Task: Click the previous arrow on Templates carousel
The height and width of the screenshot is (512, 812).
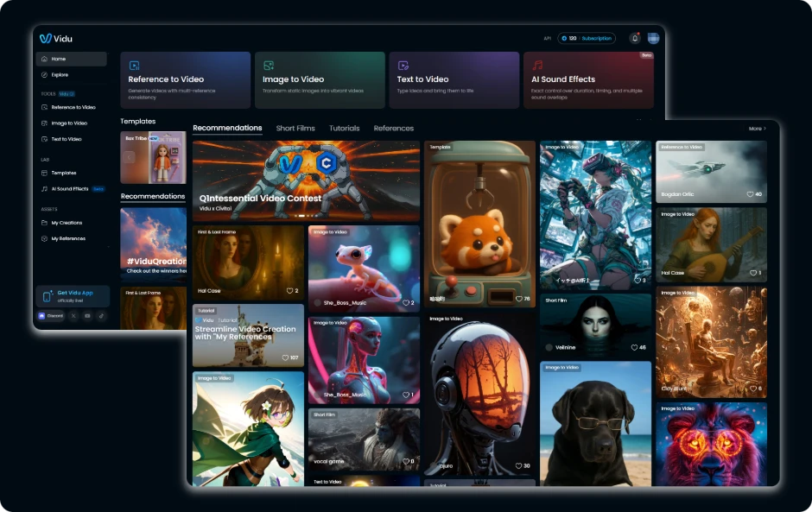Action: [129, 157]
